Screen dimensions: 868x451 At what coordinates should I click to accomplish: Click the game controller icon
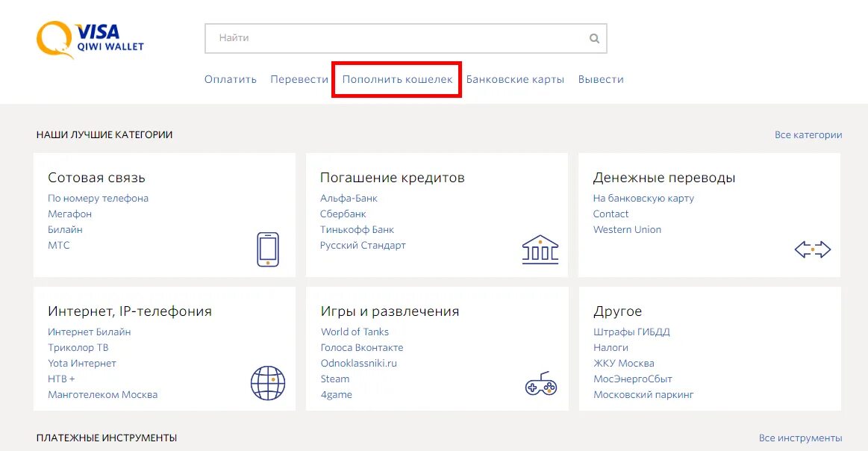[541, 383]
